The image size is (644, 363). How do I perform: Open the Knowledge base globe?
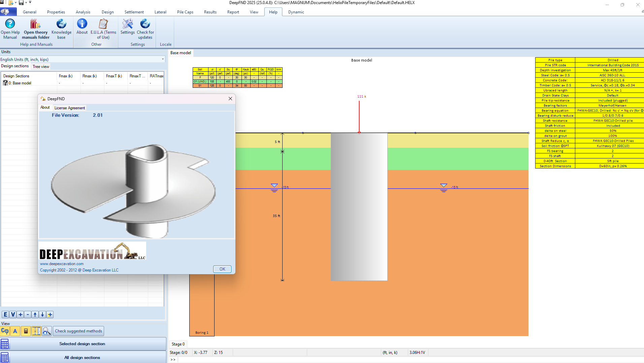pos(61,29)
